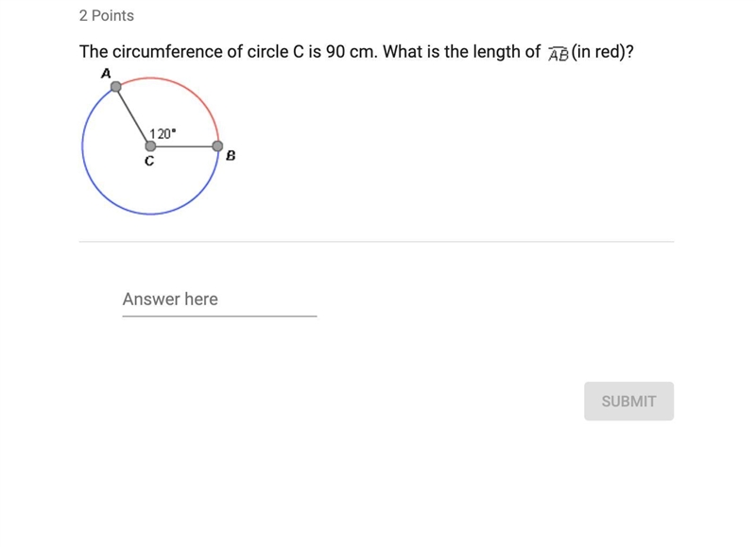The image size is (756, 548).
Task: Select center point C of the circle
Action: (150, 146)
